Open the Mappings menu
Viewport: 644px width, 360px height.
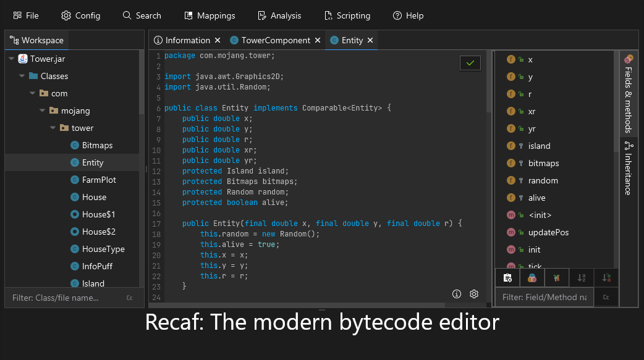pos(210,15)
